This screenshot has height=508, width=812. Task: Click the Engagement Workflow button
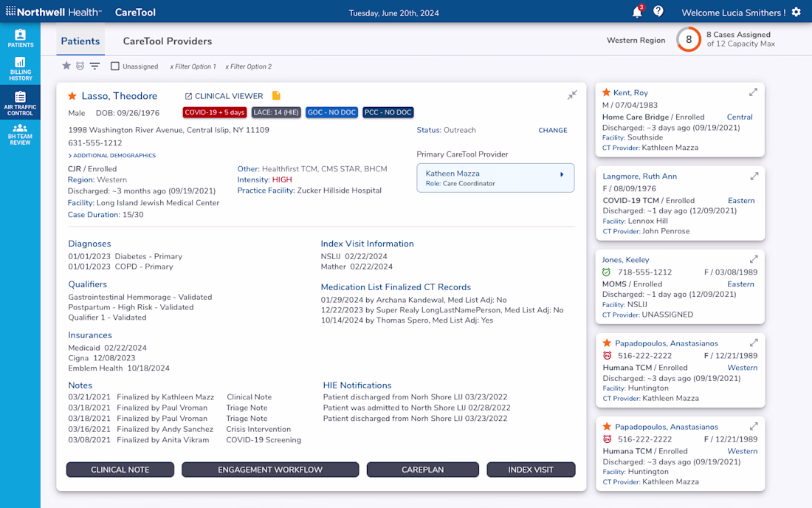[x=269, y=470]
